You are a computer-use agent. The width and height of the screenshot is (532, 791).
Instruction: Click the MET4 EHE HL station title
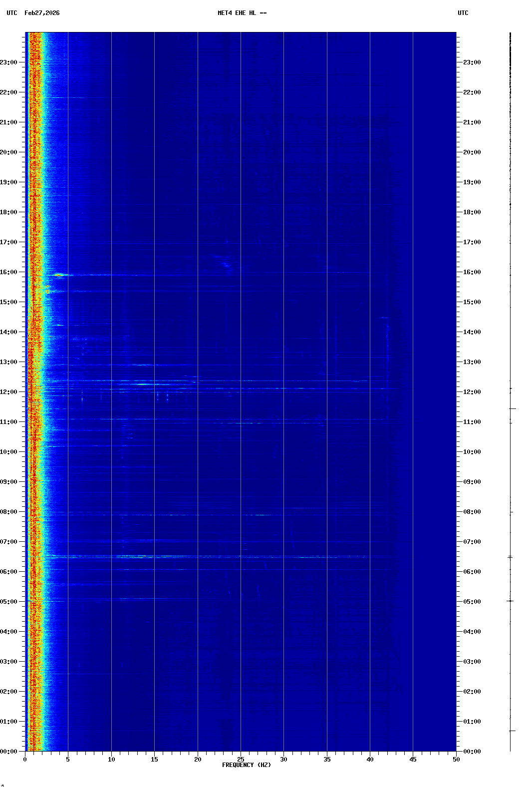point(242,13)
